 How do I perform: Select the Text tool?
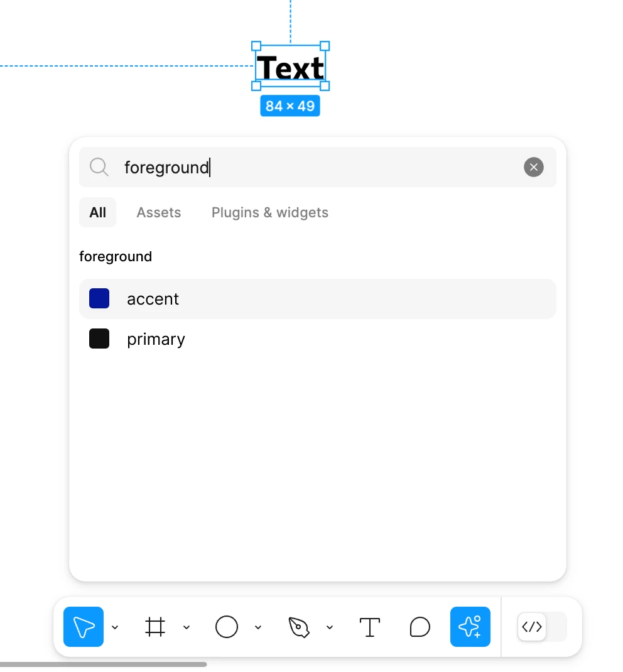click(x=369, y=627)
